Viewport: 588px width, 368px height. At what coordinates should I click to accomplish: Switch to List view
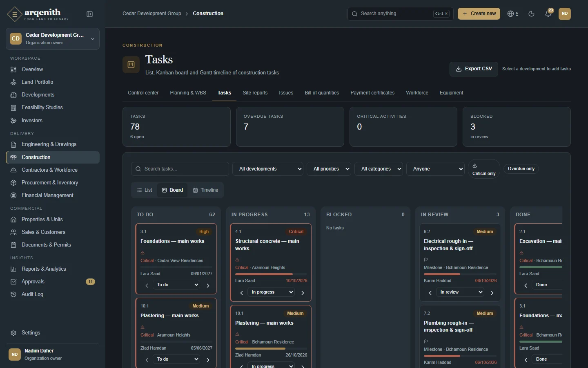[x=145, y=190]
